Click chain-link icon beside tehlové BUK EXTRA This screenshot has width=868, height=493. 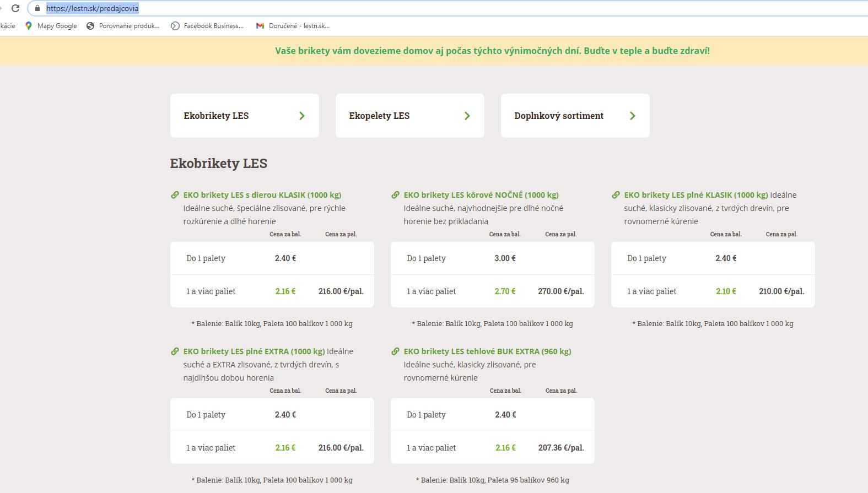click(x=395, y=351)
